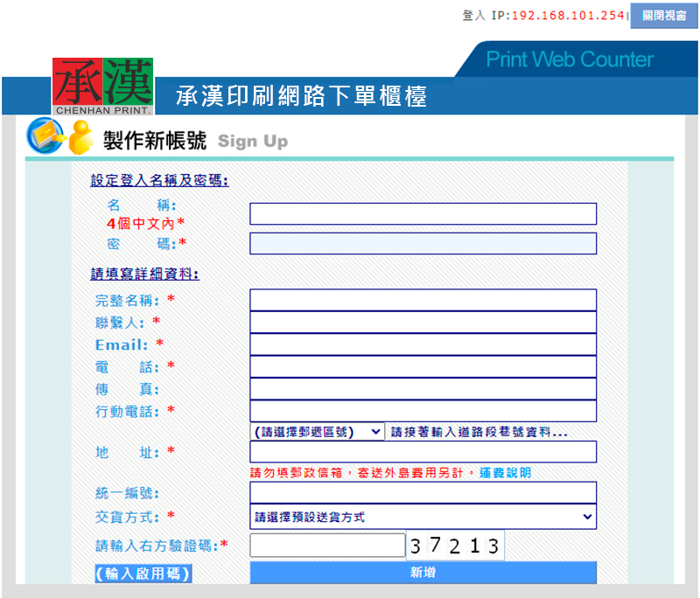Focus the Email input box
This screenshot has height=598, width=700.
tap(423, 344)
